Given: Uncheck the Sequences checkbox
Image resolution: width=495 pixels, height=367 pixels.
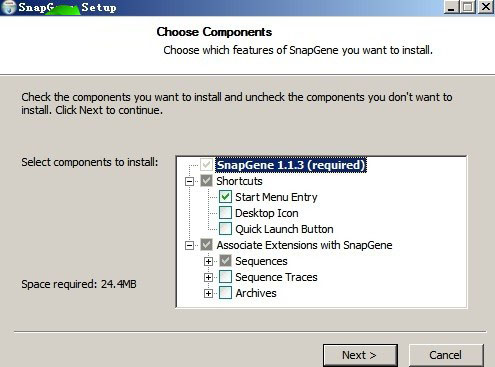Looking at the screenshot, I should click(x=225, y=261).
